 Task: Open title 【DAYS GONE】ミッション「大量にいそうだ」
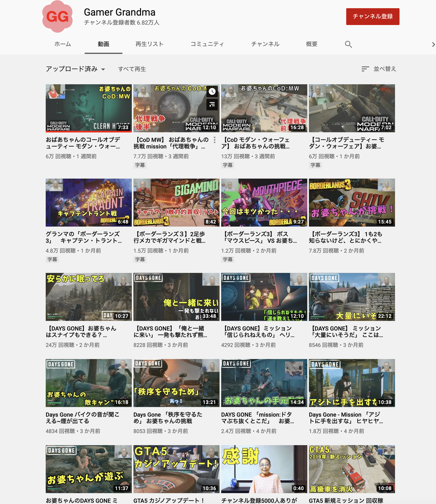(346, 332)
